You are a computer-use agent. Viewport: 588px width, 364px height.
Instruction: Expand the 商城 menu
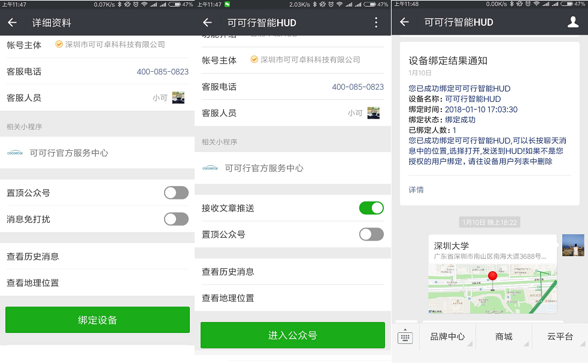point(504,336)
